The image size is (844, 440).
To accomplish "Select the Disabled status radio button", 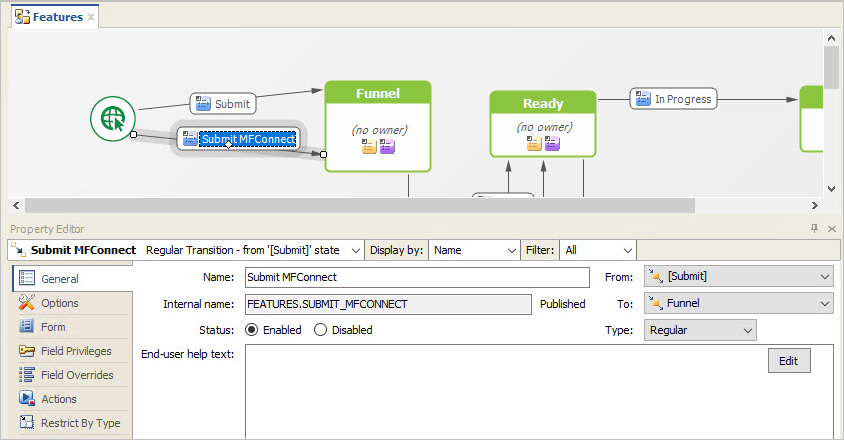I will tap(321, 329).
